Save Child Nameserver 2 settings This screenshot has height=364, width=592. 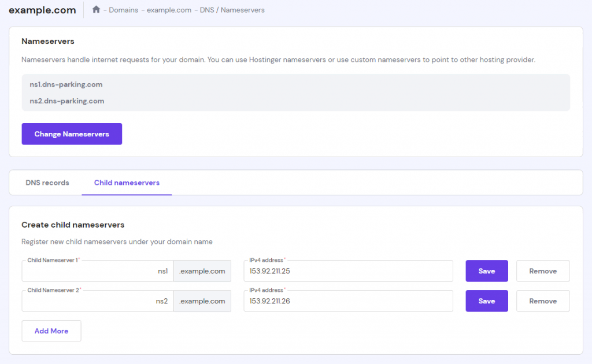[486, 300]
